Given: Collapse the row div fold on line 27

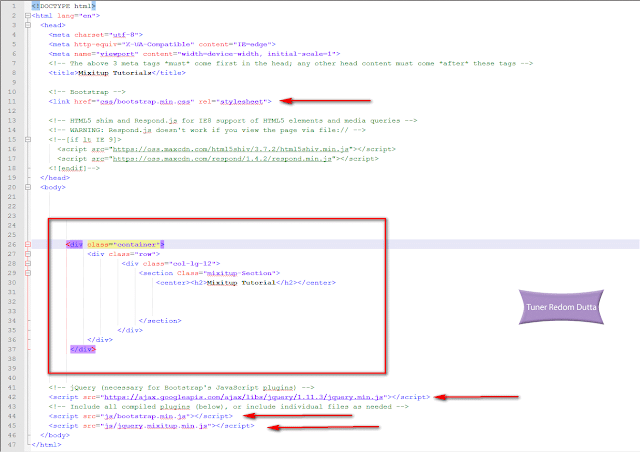Looking at the screenshot, I should tap(28, 254).
